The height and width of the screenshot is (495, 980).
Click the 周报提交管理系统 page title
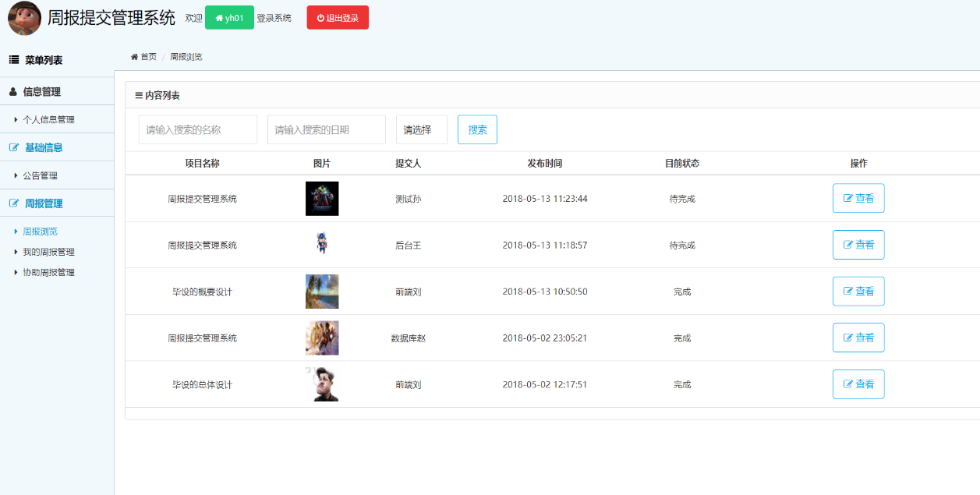coord(111,18)
